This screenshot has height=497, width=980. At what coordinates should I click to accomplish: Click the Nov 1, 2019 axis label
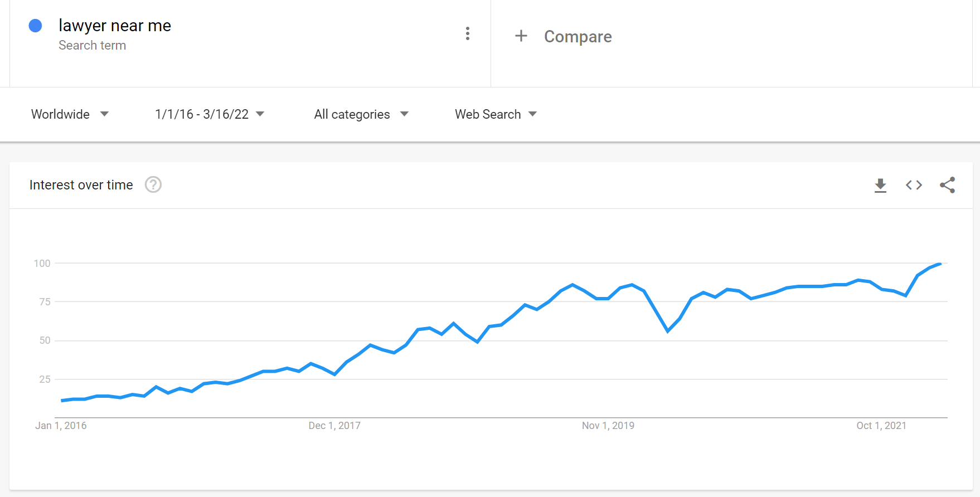(x=608, y=426)
